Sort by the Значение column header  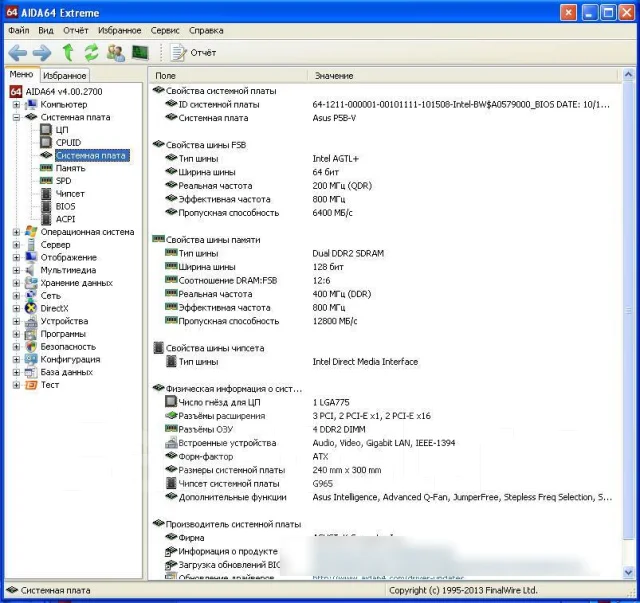(463, 76)
